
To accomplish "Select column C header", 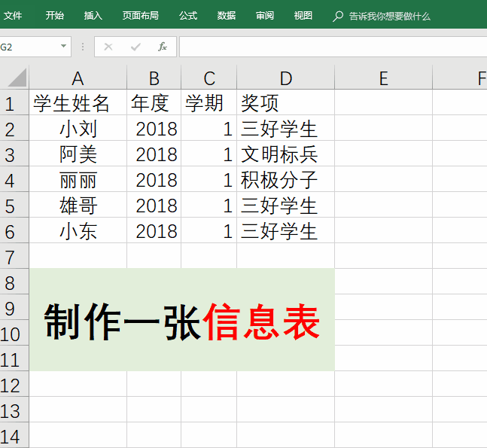I will (x=209, y=78).
